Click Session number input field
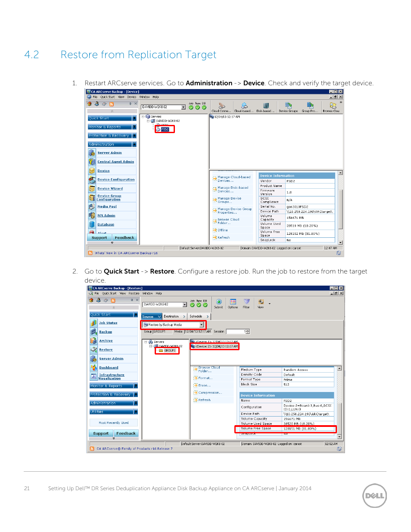 236,332
